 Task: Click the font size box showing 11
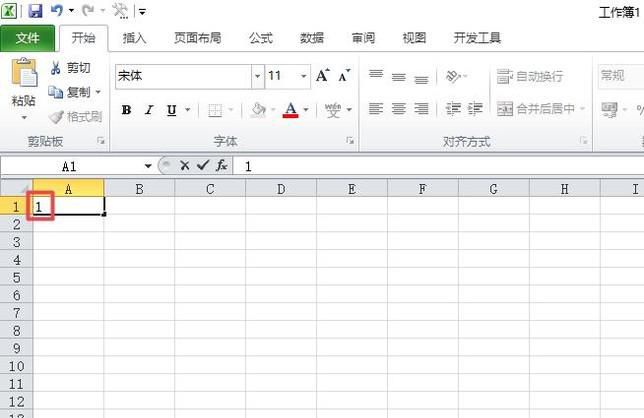[282, 76]
